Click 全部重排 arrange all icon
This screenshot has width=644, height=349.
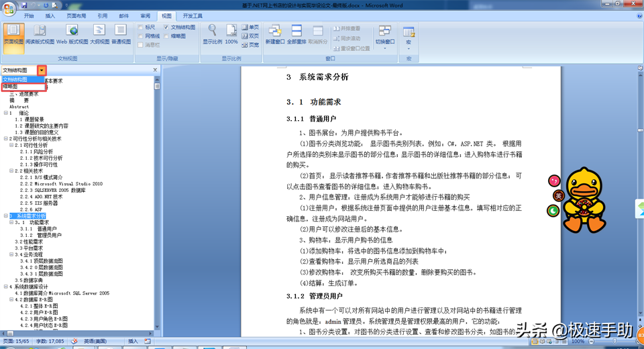pyautogui.click(x=296, y=34)
